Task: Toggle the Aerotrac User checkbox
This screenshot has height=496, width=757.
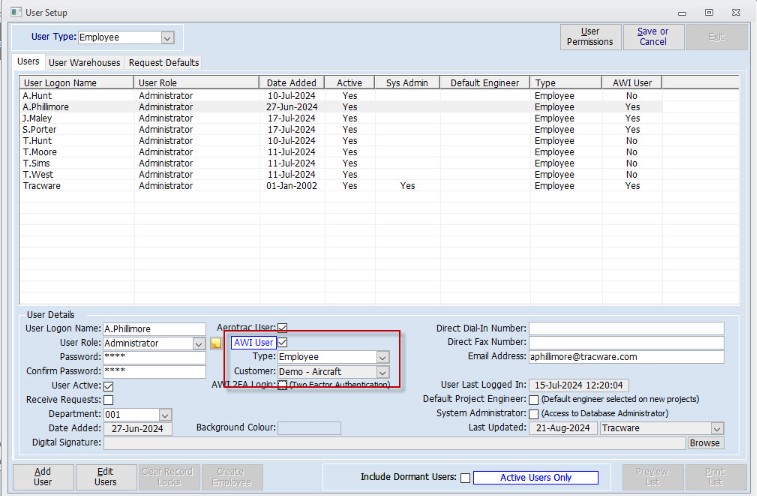Action: (282, 328)
